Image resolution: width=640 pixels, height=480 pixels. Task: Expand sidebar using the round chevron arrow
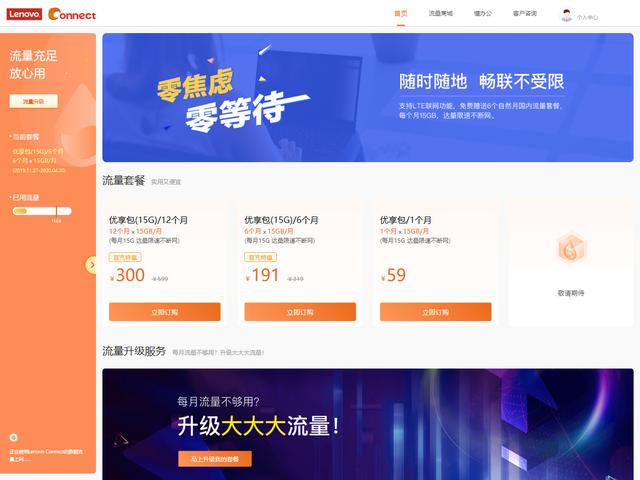(x=92, y=265)
